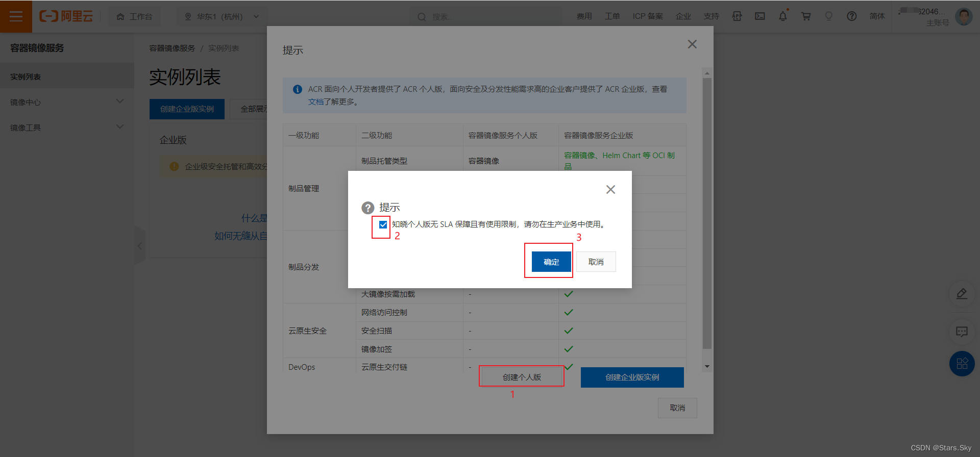This screenshot has height=457, width=980.
Task: Click 取消 at bottom of comparison dialog
Action: click(677, 408)
